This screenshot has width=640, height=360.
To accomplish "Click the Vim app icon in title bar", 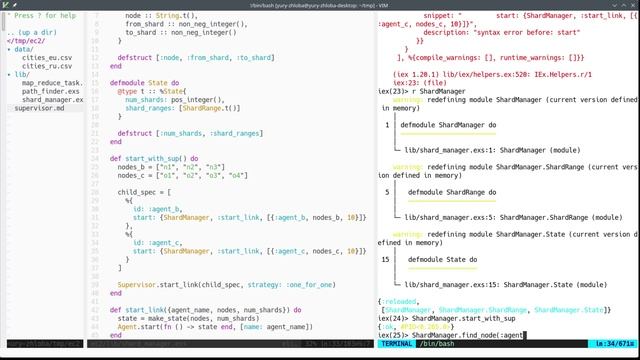I will coord(5,5).
